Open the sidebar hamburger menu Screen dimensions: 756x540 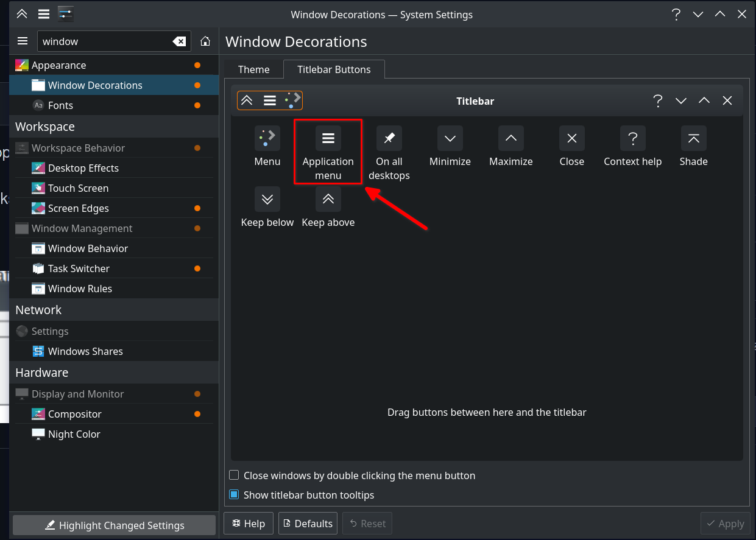[x=23, y=41]
